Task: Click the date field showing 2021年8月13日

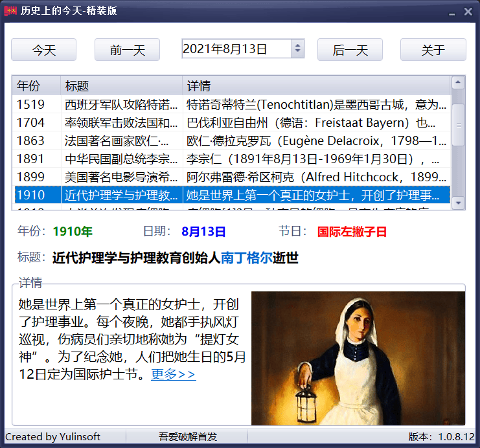Action: click(x=236, y=49)
